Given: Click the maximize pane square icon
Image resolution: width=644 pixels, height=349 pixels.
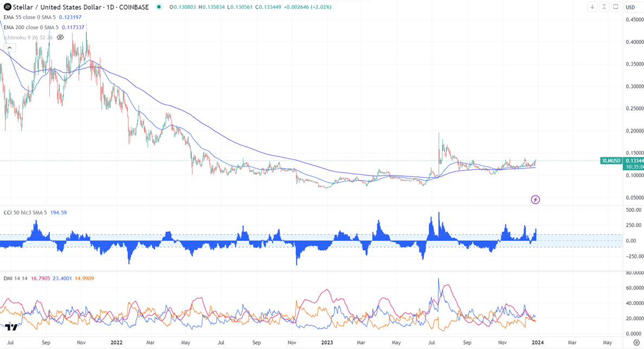Looking at the screenshot, I should tap(615, 7).
